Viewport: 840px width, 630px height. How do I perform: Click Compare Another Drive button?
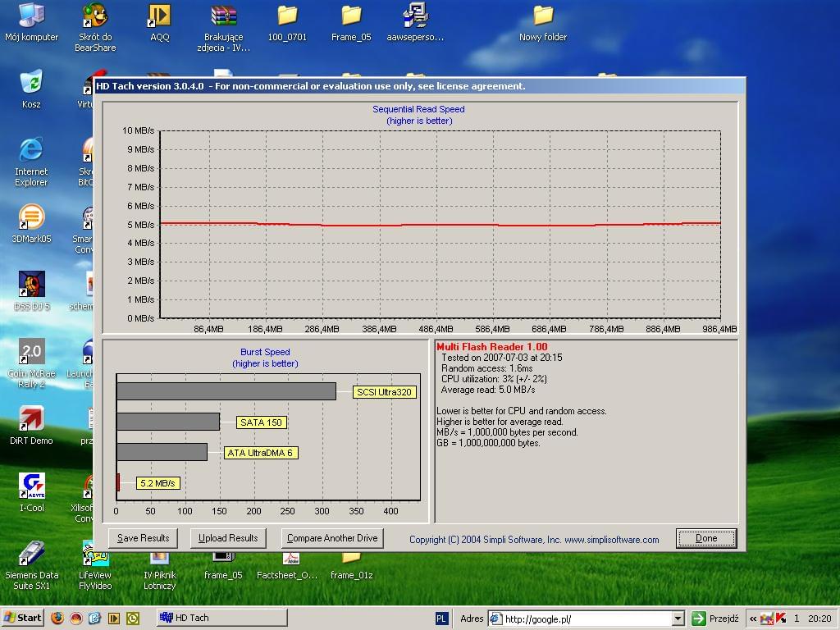coord(332,538)
